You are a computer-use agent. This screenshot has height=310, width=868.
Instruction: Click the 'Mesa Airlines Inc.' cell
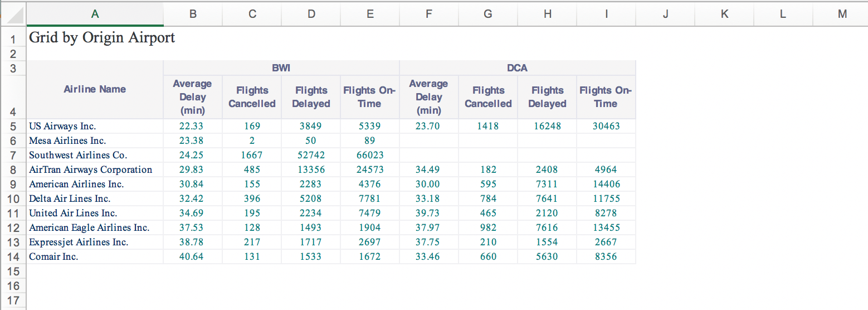(67, 141)
